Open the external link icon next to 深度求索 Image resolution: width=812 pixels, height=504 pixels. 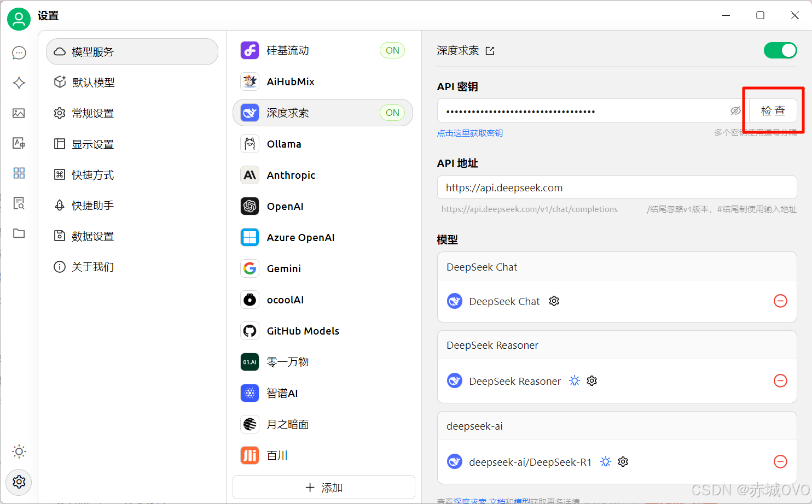[490, 51]
